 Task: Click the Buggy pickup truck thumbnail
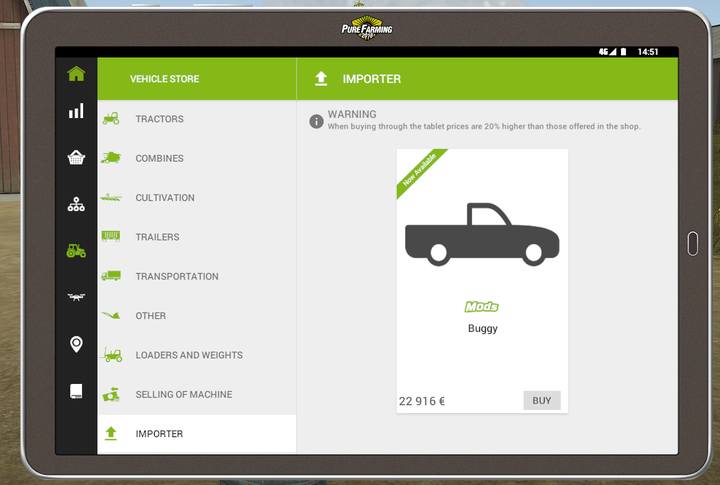(482, 235)
